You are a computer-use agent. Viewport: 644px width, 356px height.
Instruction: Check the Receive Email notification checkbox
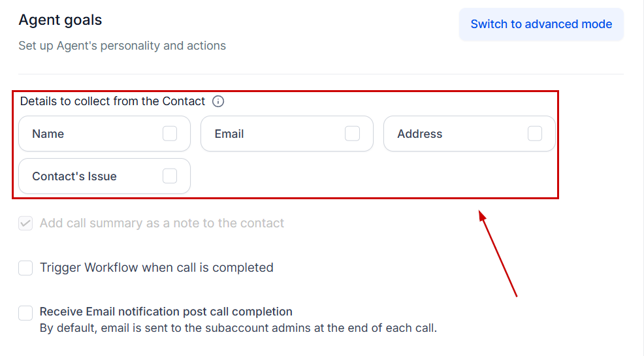(x=25, y=313)
